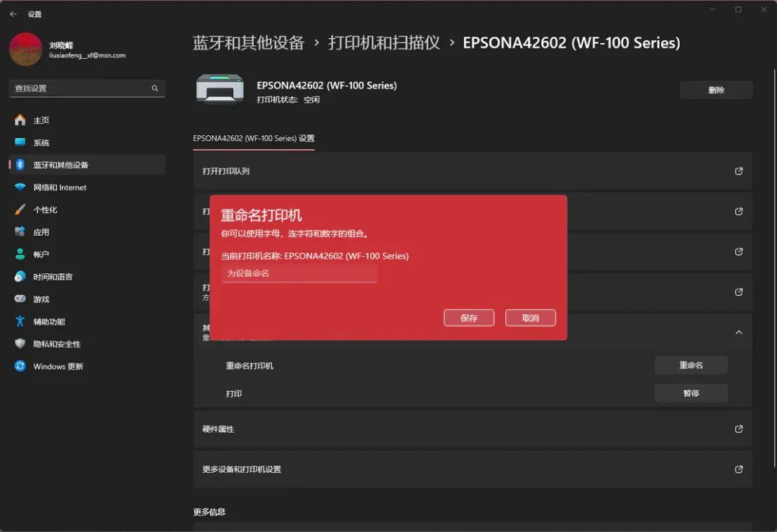Click the user avatar of 刘晓峰
The image size is (777, 532).
click(26, 49)
